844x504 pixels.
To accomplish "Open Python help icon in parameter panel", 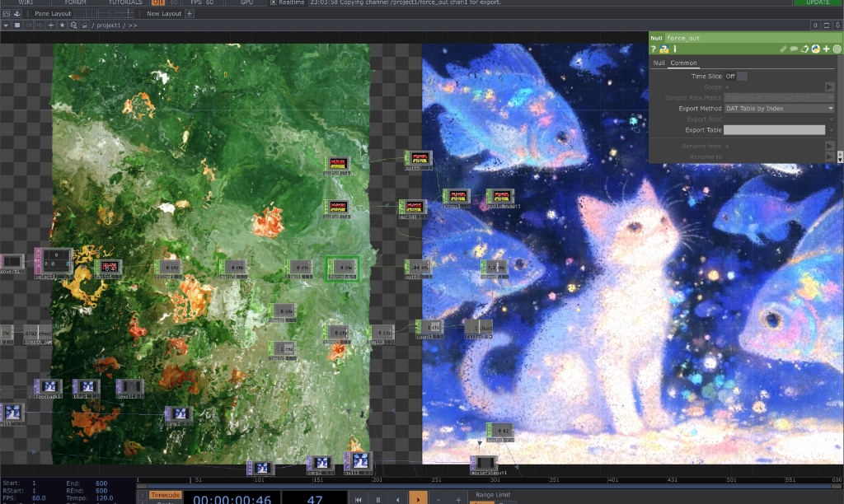I will (x=663, y=49).
